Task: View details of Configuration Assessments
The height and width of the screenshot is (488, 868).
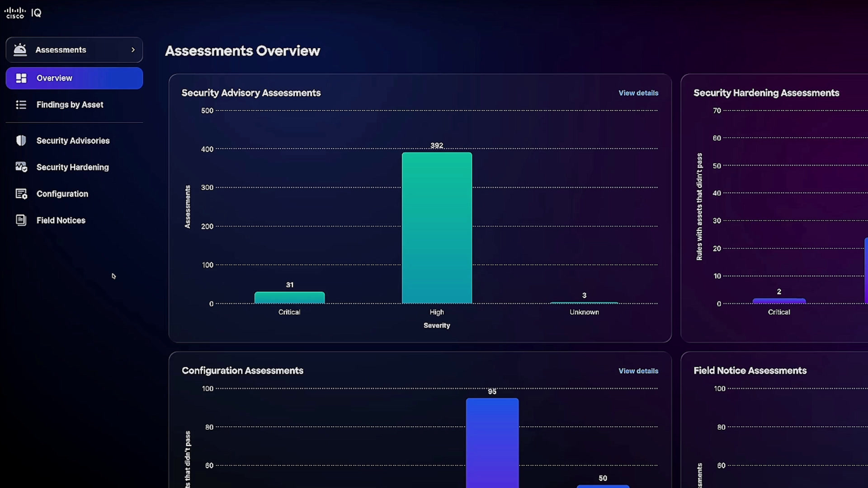Action: click(638, 371)
